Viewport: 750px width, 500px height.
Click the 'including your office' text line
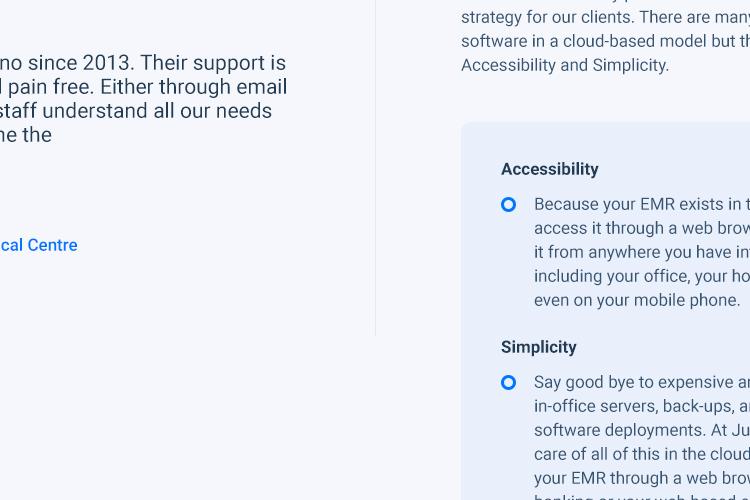(x=642, y=276)
